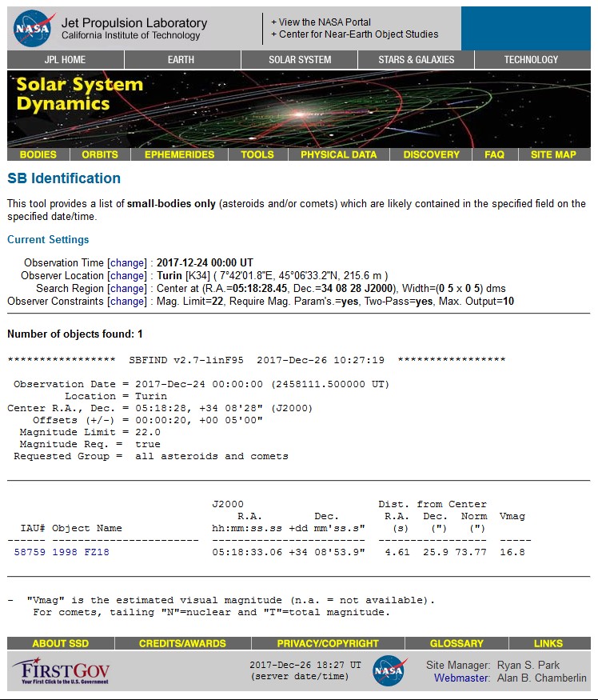Viewport: 598px width, 700px height.
Task: Click the SB Identification page heading
Action: (64, 178)
